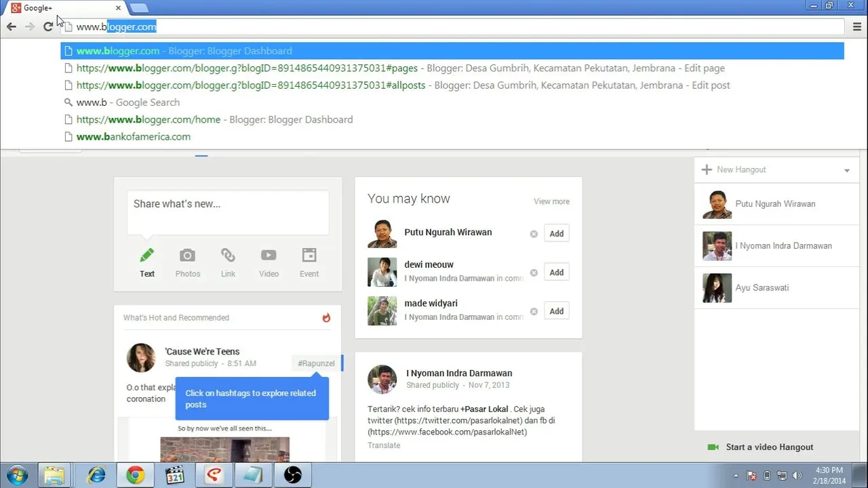Viewport: 868px width, 488px height.
Task: Click the browser back arrow
Action: [x=12, y=26]
